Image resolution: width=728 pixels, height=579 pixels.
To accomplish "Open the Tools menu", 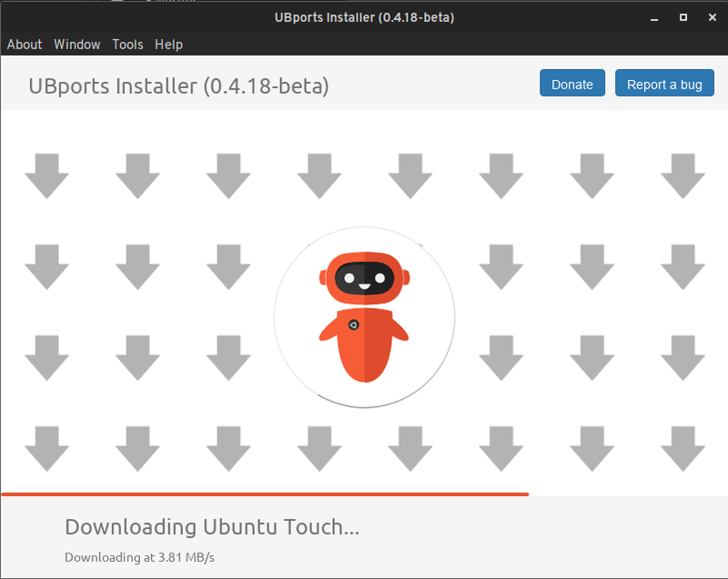I will [x=128, y=45].
